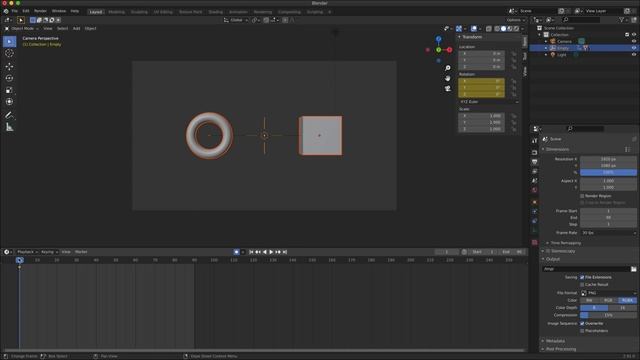Toggle the camera view icon
640x360 pixels.
coord(448,88)
